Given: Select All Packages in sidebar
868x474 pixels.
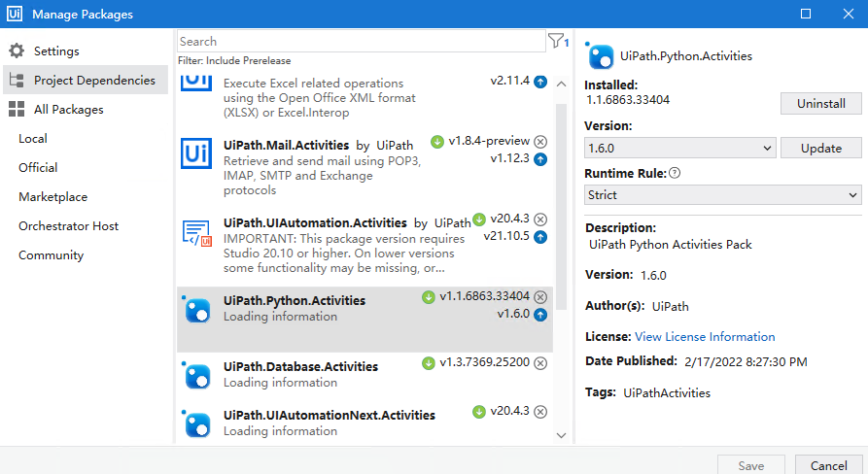Looking at the screenshot, I should coord(69,109).
